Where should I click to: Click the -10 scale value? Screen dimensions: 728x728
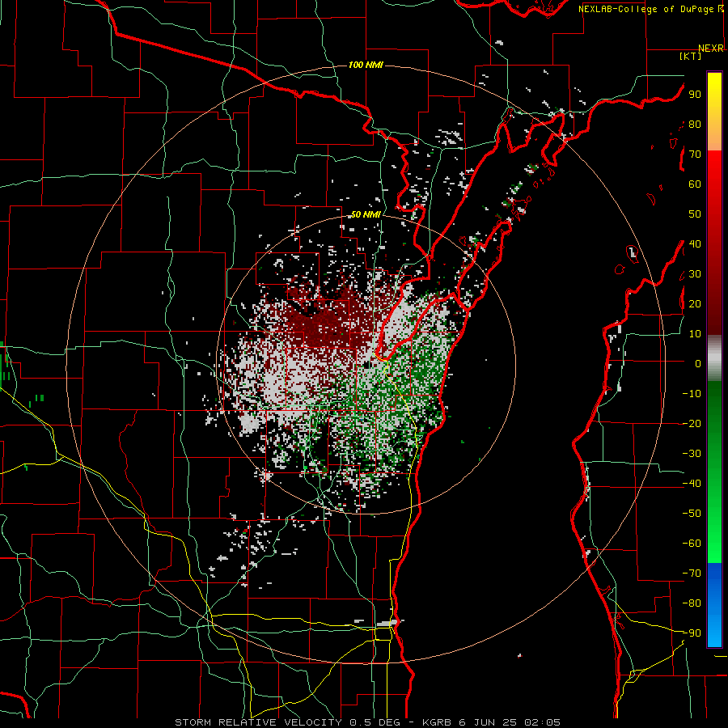692,394
